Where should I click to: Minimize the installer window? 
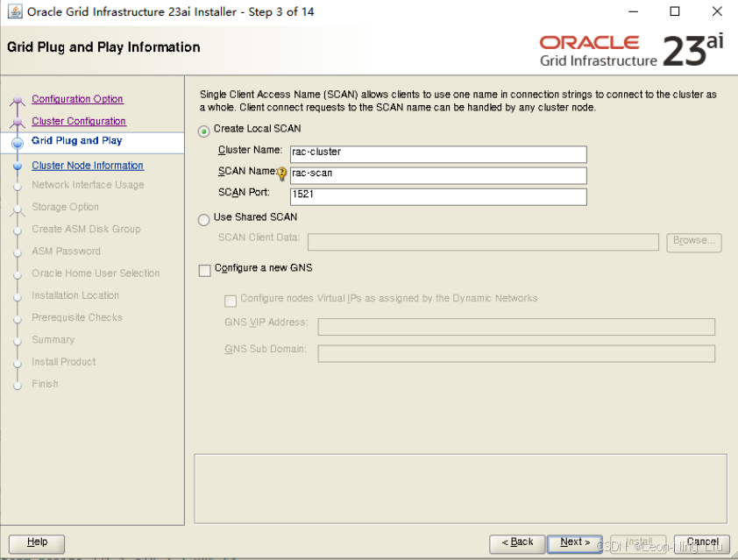[634, 11]
